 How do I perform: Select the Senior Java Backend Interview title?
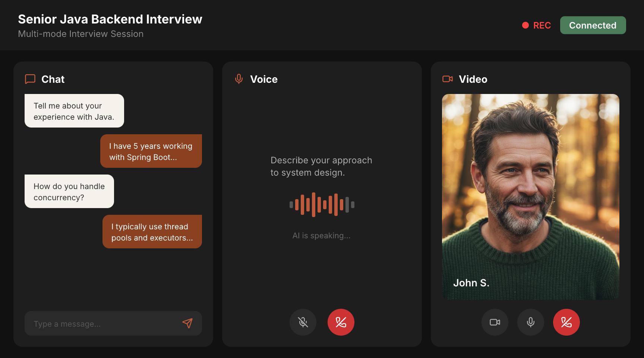coord(110,19)
